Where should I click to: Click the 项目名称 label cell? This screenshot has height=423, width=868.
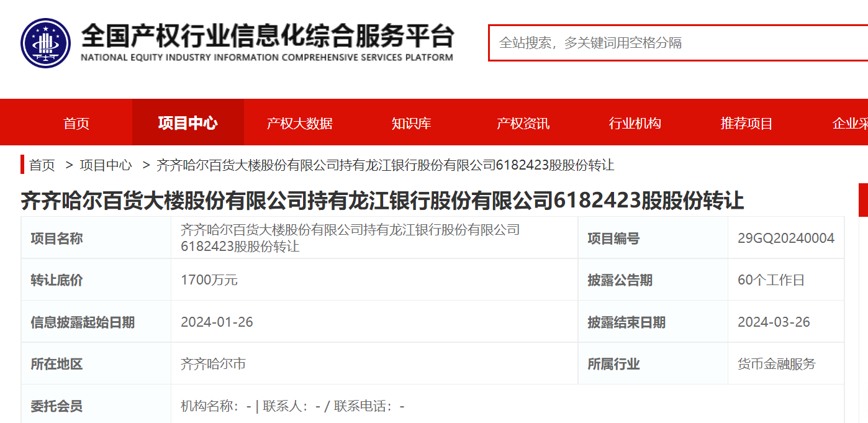point(96,238)
